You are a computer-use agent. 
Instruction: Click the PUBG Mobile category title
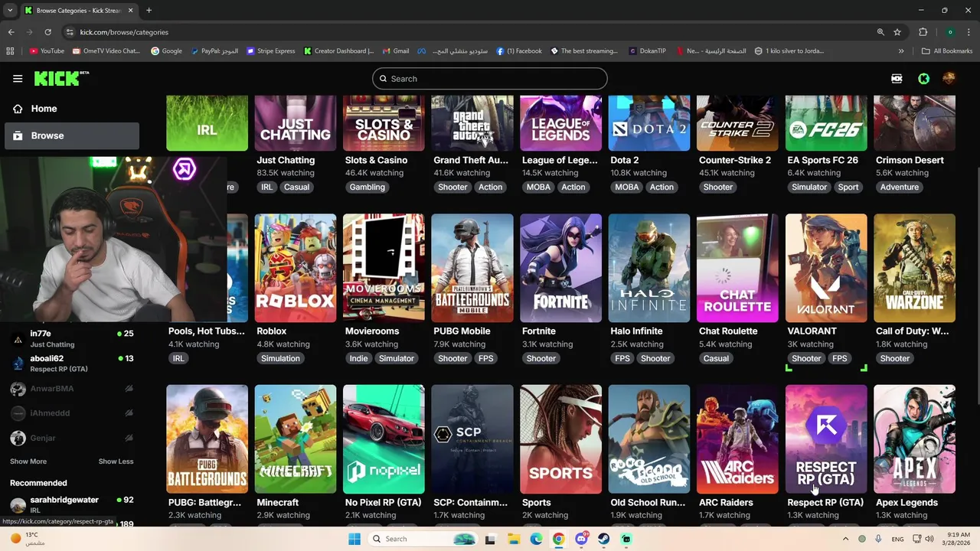[462, 331]
